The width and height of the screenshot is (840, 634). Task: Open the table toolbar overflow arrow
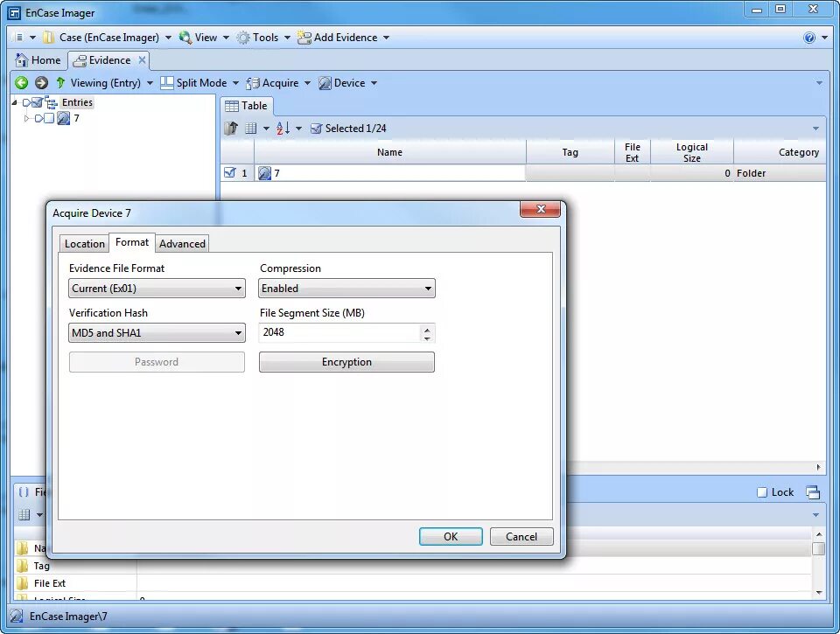point(815,129)
